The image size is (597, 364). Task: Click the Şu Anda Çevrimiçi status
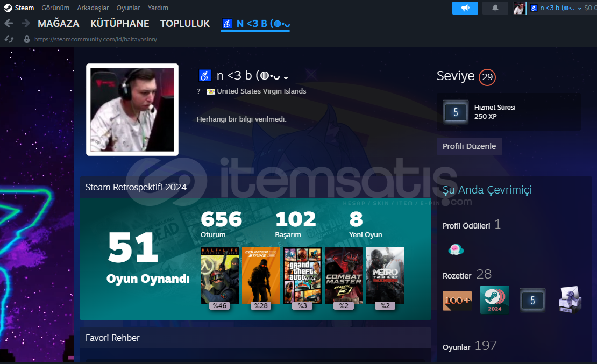click(487, 190)
